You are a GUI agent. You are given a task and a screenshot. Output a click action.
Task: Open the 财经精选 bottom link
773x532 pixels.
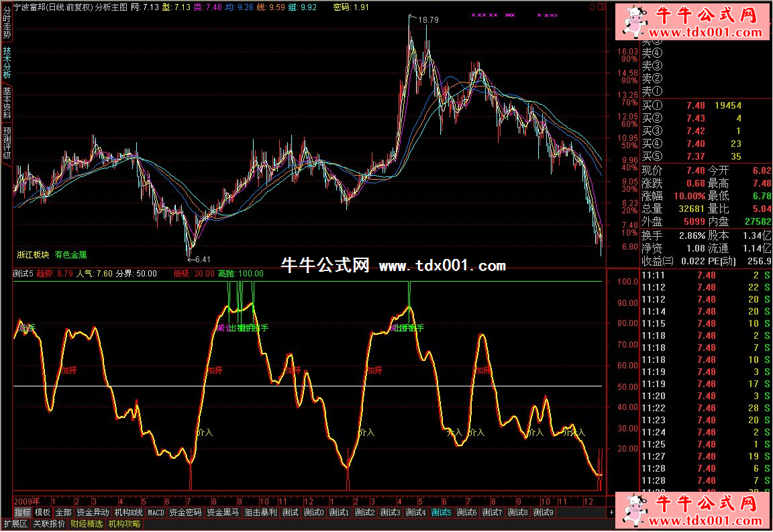coord(87,524)
